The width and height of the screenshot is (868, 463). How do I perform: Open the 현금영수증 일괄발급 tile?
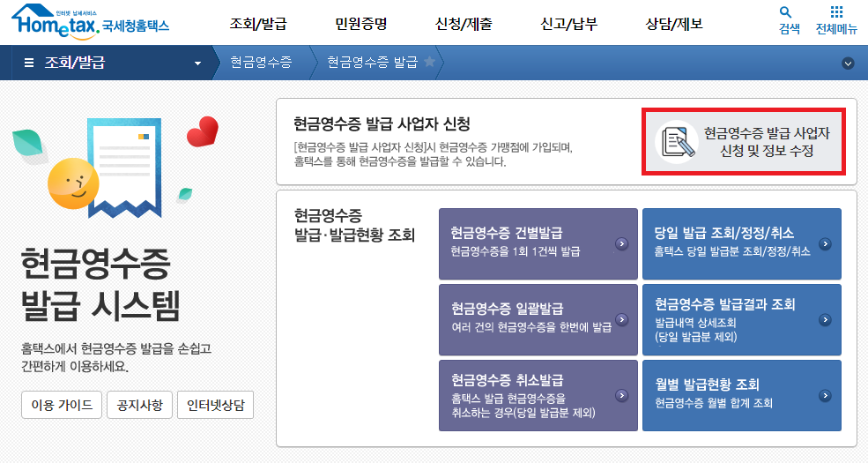coord(538,319)
